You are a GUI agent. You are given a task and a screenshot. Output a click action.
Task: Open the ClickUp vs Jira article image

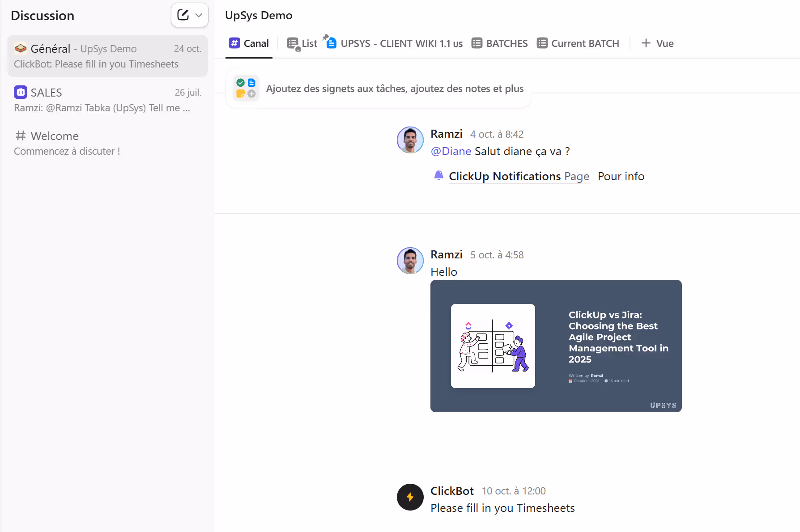click(556, 346)
